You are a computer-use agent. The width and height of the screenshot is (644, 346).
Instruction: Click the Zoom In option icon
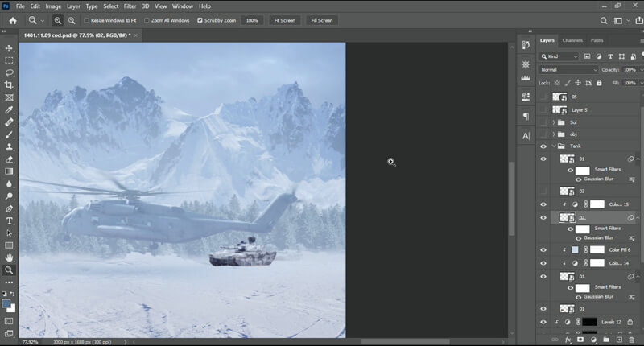(58, 21)
